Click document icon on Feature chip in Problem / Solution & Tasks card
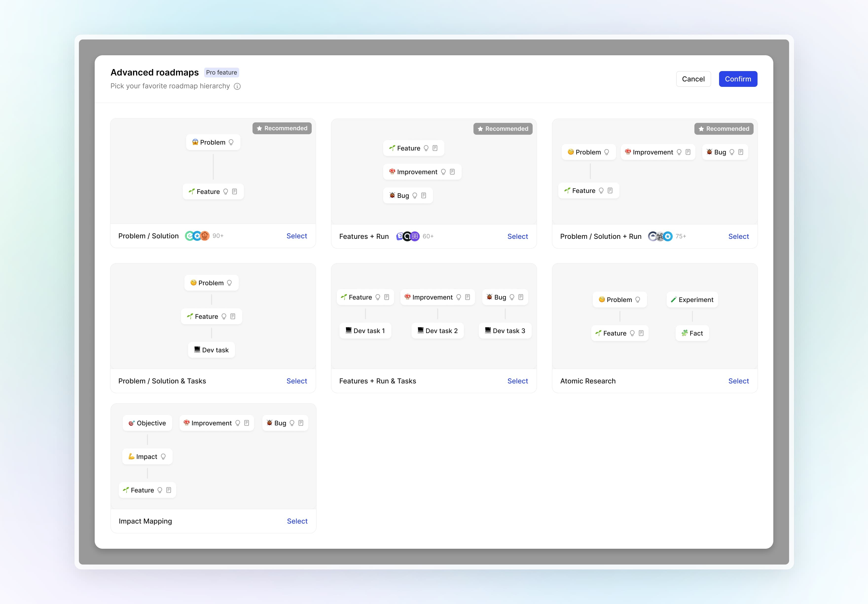 coord(233,316)
